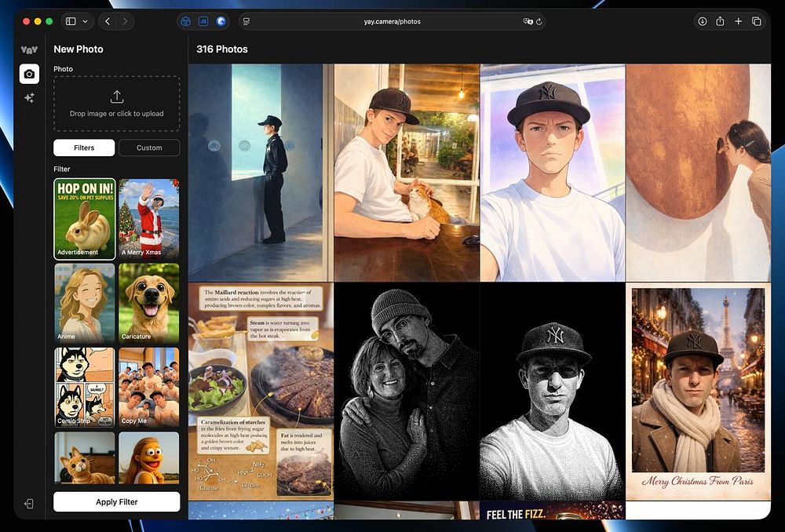This screenshot has height=532, width=785.
Task: Open the photo of man with orange cat
Action: [407, 173]
